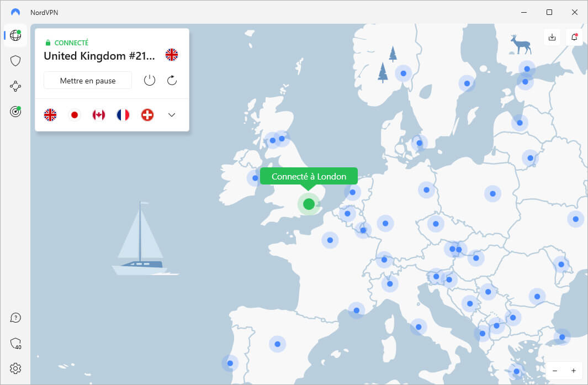The image size is (588, 385).
Task: Open the help question-mark icon
Action: pos(15,318)
